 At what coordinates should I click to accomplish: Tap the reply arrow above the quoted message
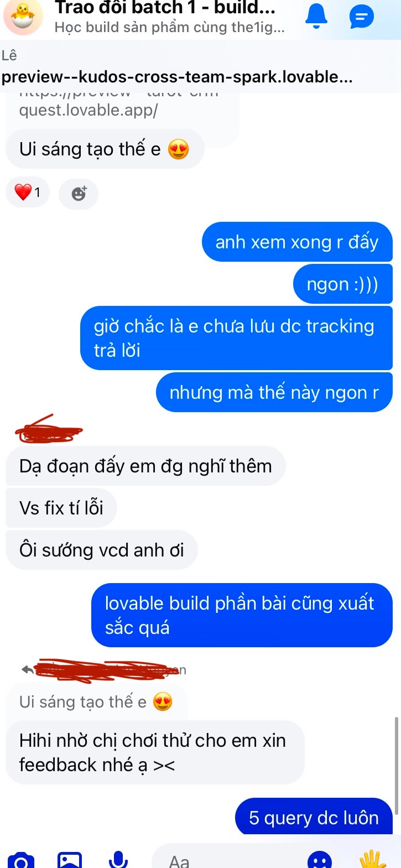tap(27, 670)
